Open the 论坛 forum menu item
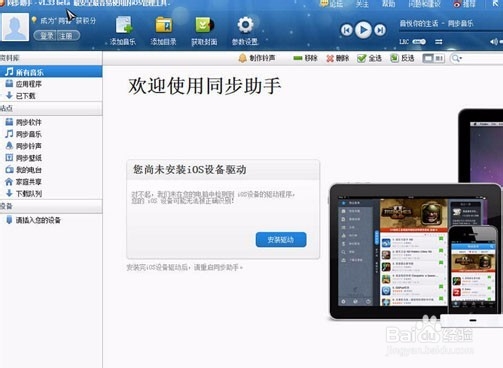 click(x=331, y=4)
